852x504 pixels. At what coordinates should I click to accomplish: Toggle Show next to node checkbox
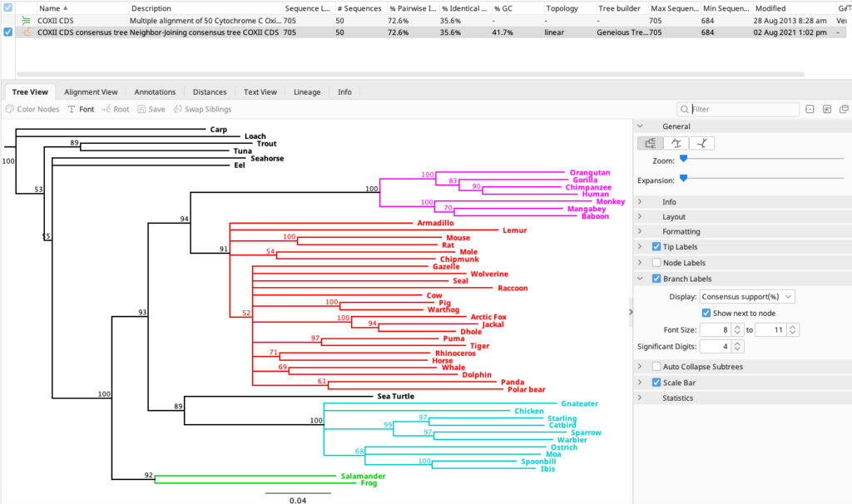click(x=706, y=313)
